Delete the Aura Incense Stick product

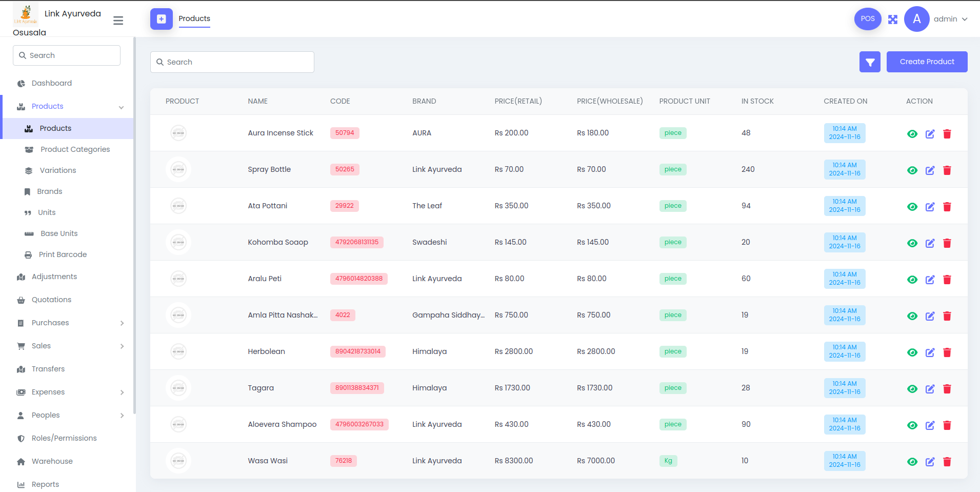click(947, 134)
